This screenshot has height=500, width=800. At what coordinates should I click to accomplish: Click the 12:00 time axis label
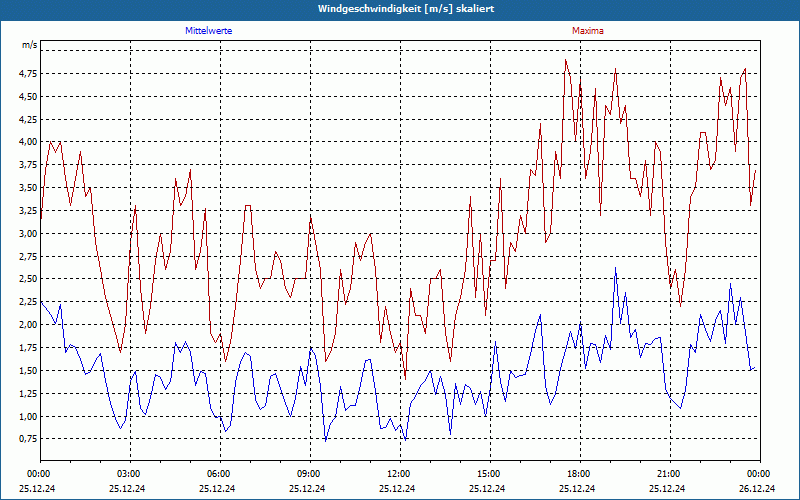[399, 474]
